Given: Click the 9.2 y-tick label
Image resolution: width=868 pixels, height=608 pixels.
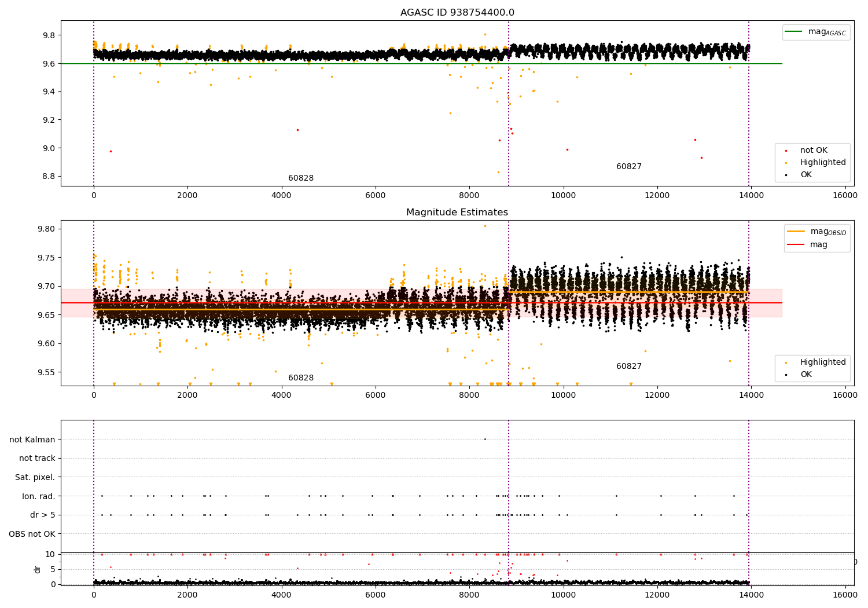Looking at the screenshot, I should 48,120.
